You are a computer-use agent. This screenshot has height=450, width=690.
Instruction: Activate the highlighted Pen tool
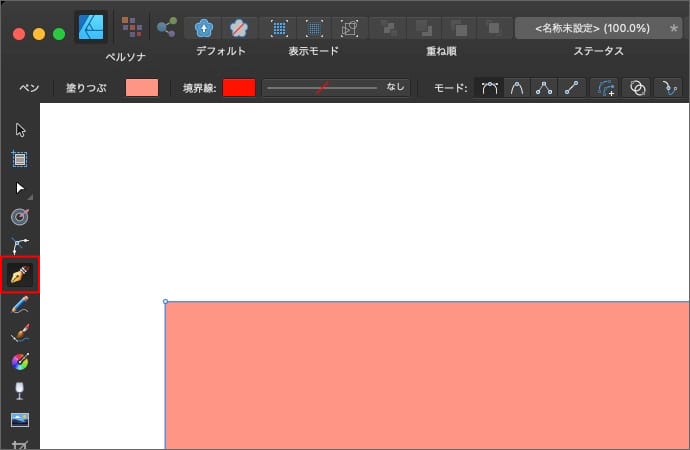pyautogui.click(x=20, y=273)
